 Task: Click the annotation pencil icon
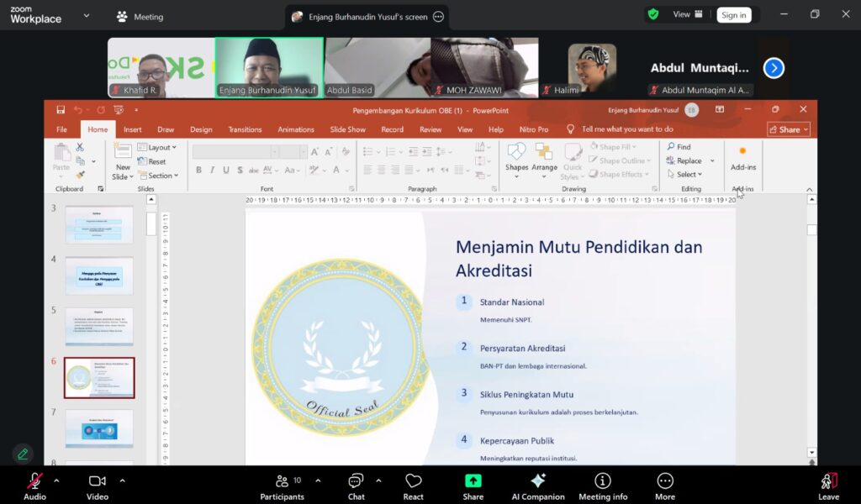click(23, 454)
